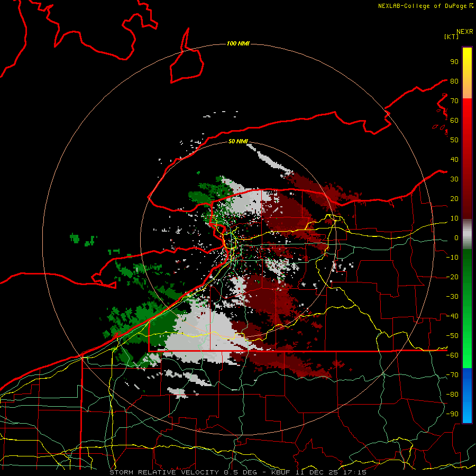Click the -40 value on the velocity scale
Screen dimensions: 476x476
coord(452,316)
